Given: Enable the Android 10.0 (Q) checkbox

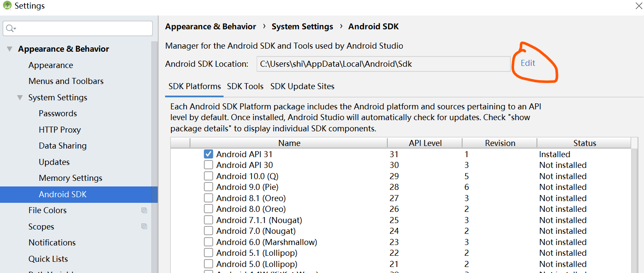Looking at the screenshot, I should [209, 176].
